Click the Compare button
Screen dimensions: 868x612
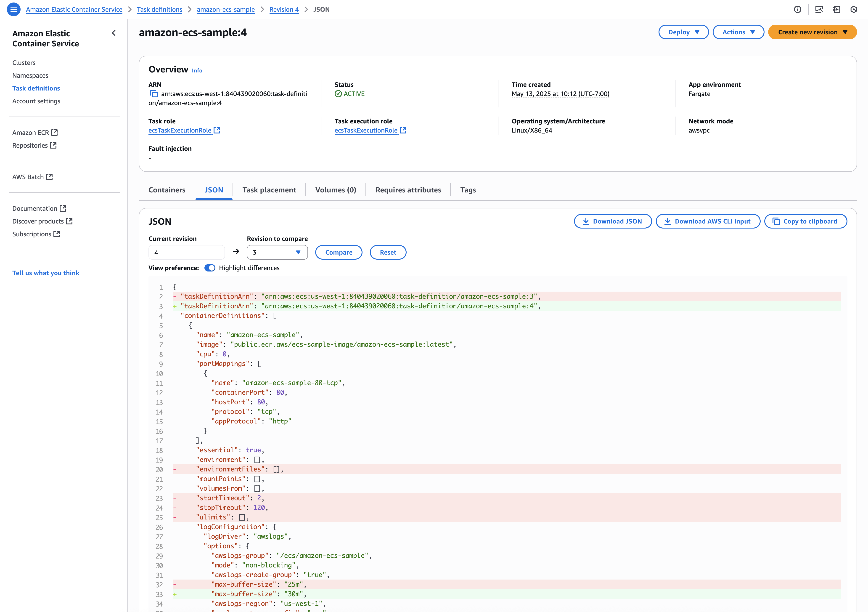point(339,252)
